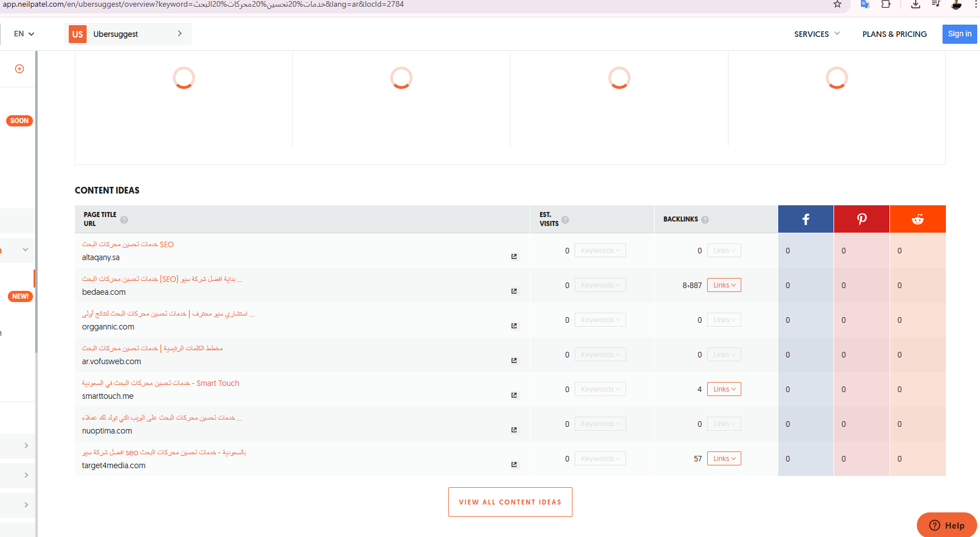The width and height of the screenshot is (980, 537).
Task: Click the 57 backlinks value
Action: coord(698,459)
